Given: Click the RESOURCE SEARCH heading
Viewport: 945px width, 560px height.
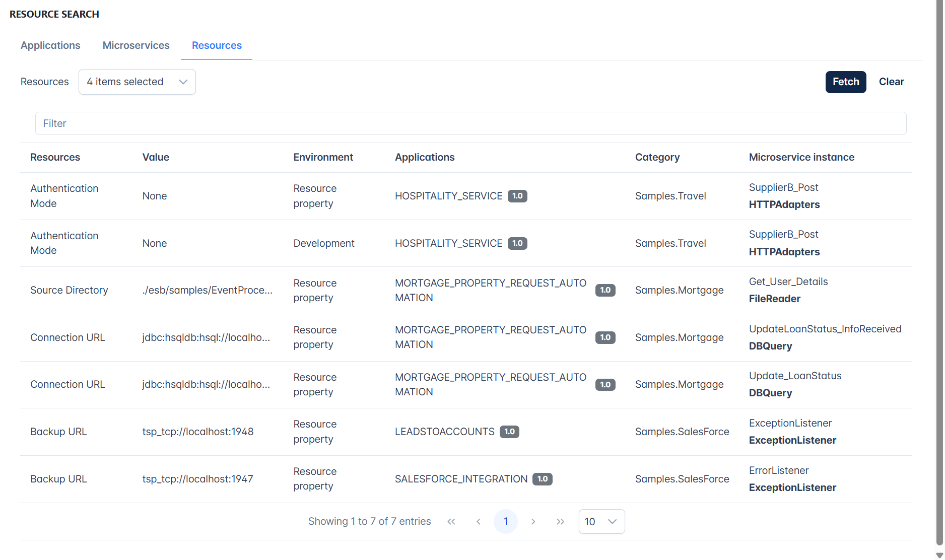Looking at the screenshot, I should click(54, 14).
